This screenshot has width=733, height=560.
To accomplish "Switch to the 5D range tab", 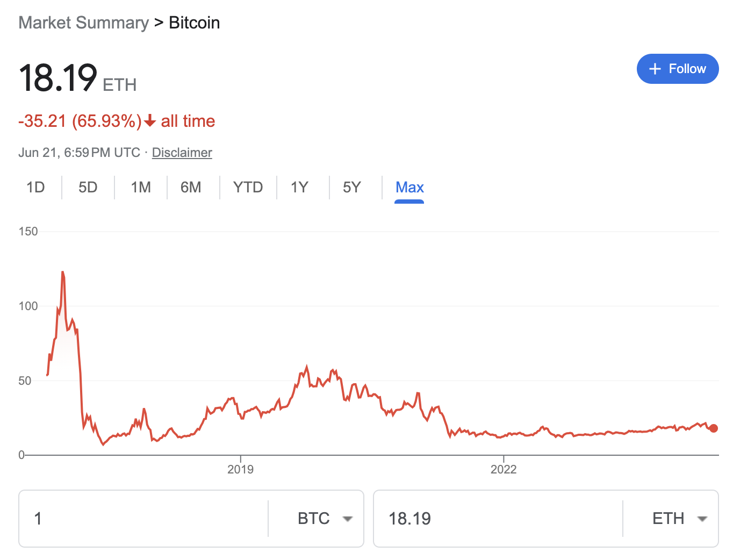I will coord(88,187).
